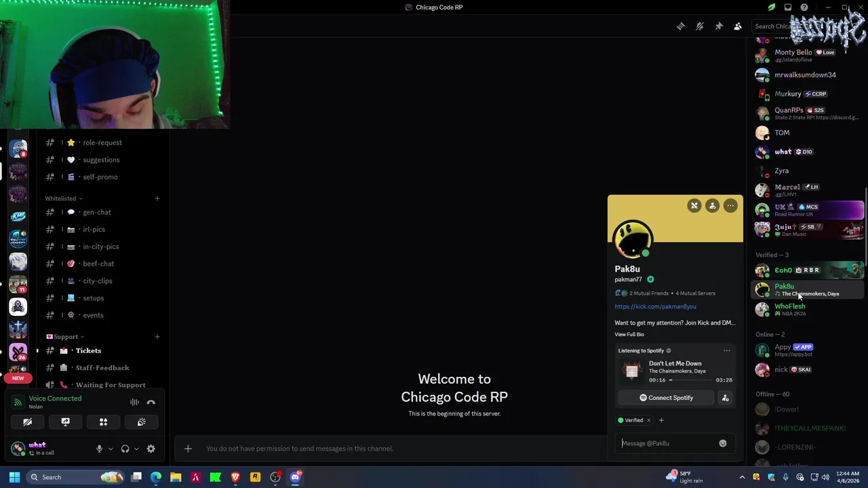Collapse the Support category
This screenshot has width=868, height=488.
click(x=65, y=337)
